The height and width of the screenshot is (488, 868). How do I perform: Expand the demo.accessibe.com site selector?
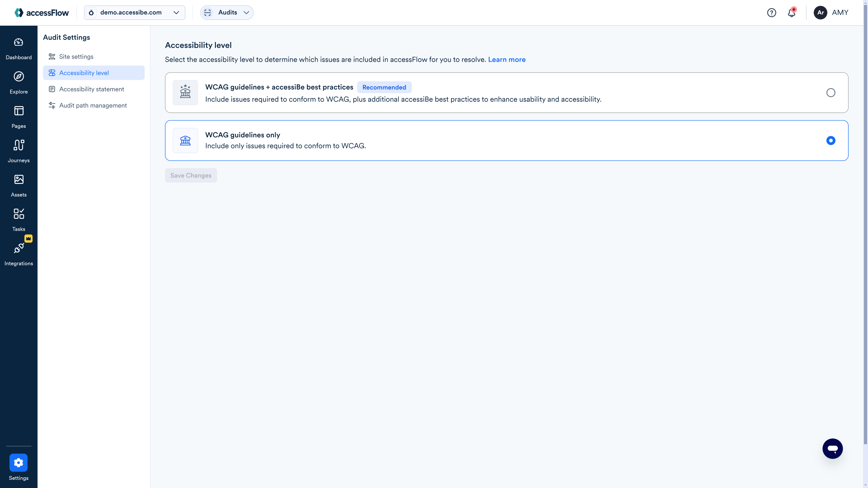click(134, 12)
